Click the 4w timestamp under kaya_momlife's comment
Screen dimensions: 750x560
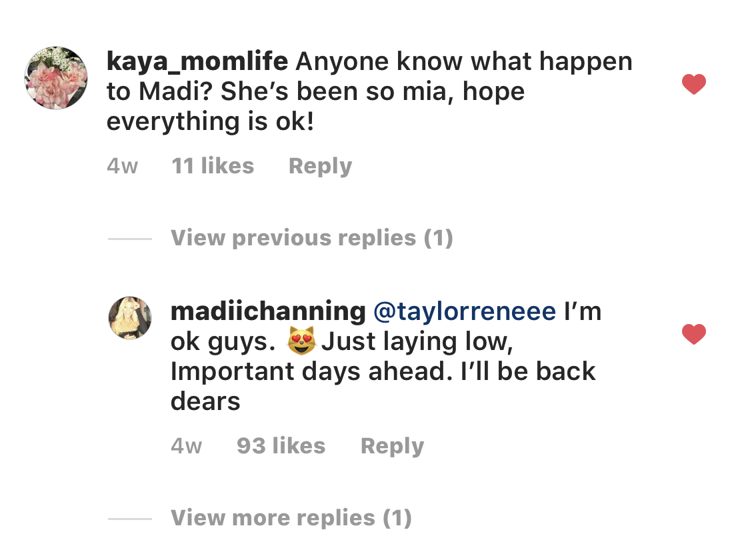tap(123, 166)
